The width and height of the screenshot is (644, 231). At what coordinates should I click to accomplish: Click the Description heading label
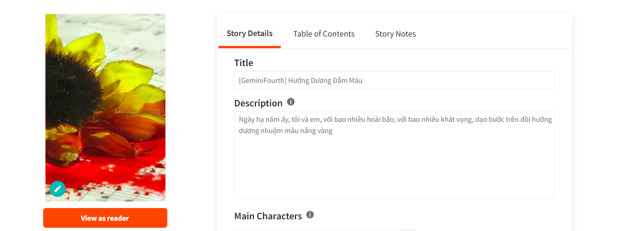pos(258,103)
